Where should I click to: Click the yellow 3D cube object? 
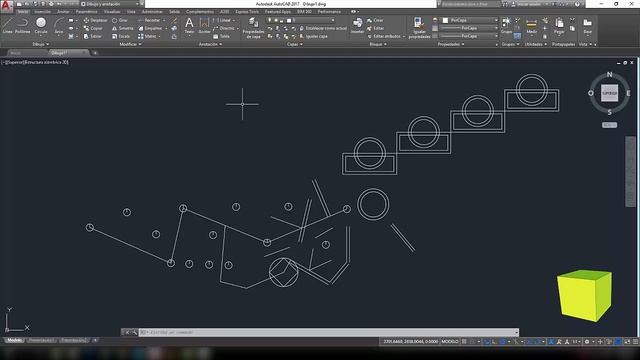[x=584, y=296]
